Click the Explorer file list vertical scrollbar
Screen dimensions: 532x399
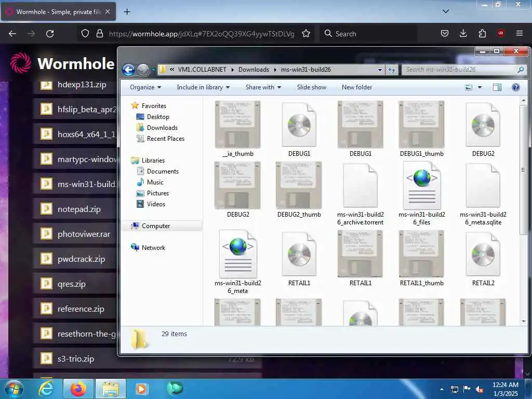point(524,170)
